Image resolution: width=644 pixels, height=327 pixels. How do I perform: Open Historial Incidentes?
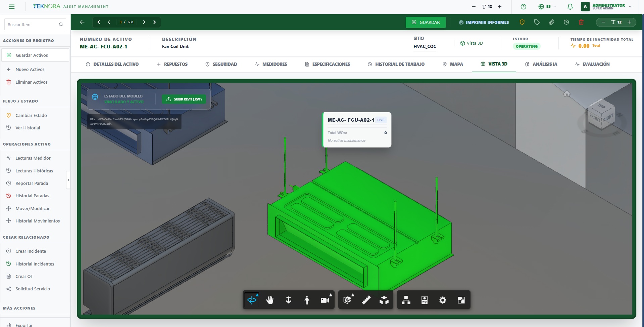(35, 264)
